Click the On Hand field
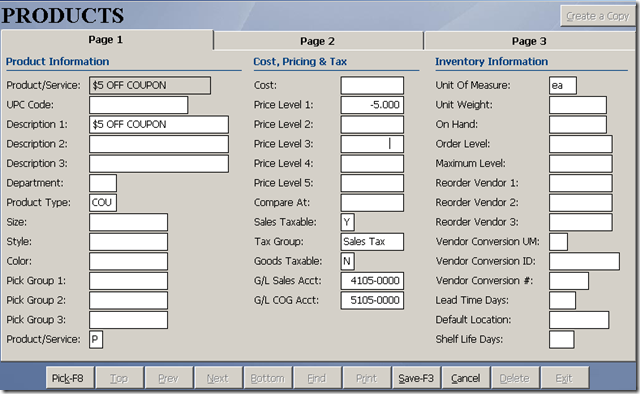Viewport: 640px width, 394px height. [578, 125]
